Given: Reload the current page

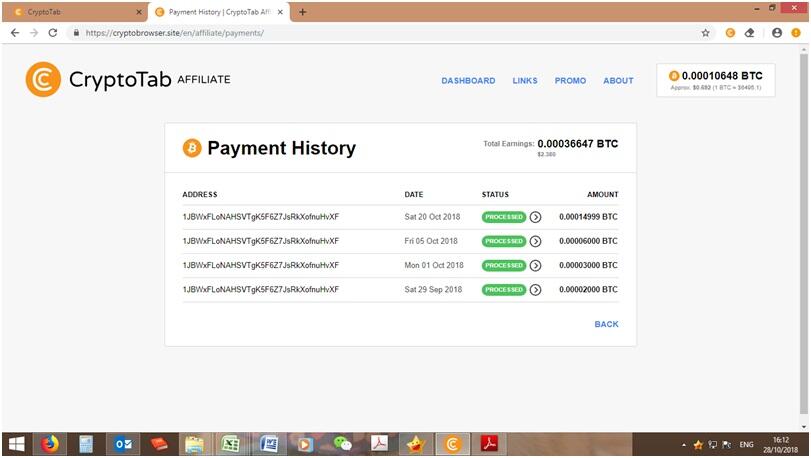Looking at the screenshot, I should [53, 33].
